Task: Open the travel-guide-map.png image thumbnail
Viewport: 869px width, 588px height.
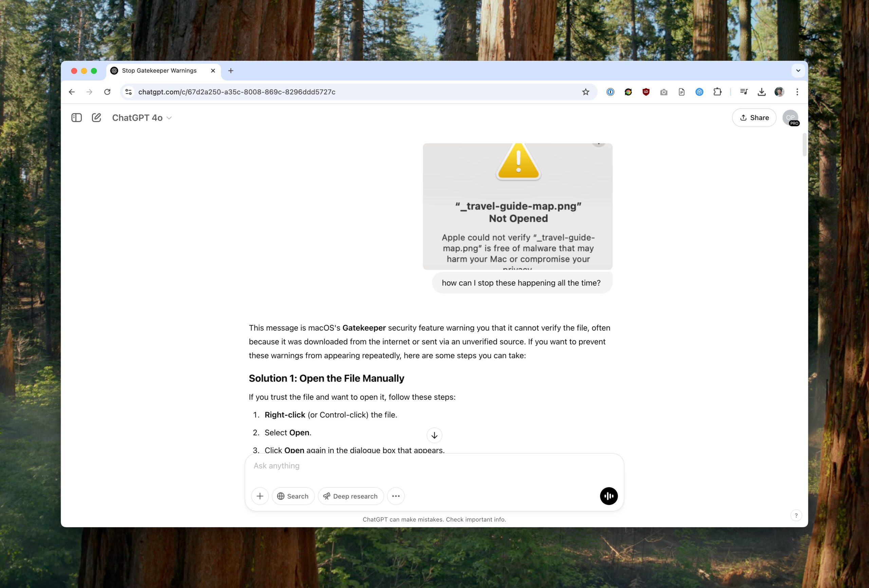Action: pyautogui.click(x=518, y=206)
